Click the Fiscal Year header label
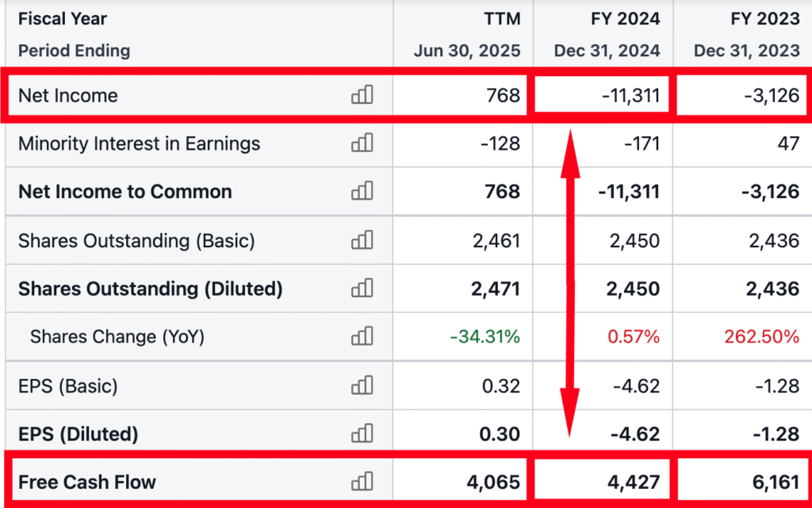Viewport: 812px width, 508px height. pos(63,19)
